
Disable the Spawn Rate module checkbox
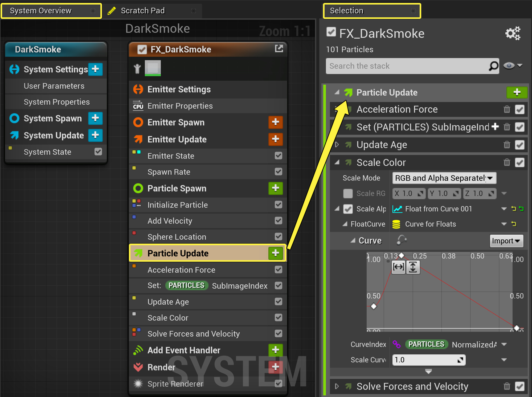pyautogui.click(x=278, y=172)
